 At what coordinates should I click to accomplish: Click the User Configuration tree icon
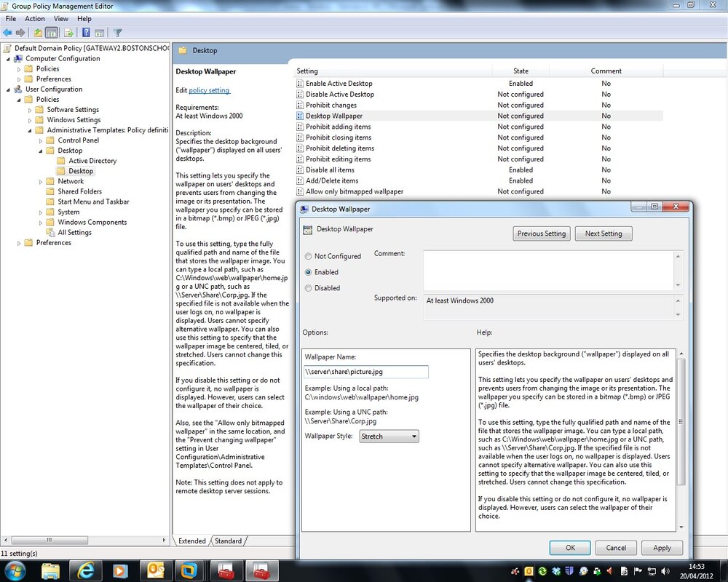(18, 89)
